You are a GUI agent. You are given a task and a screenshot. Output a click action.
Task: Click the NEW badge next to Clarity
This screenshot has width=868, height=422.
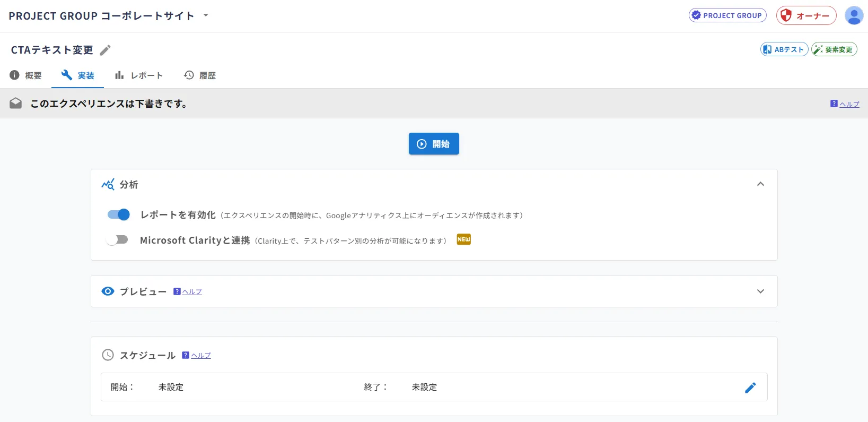[464, 239]
